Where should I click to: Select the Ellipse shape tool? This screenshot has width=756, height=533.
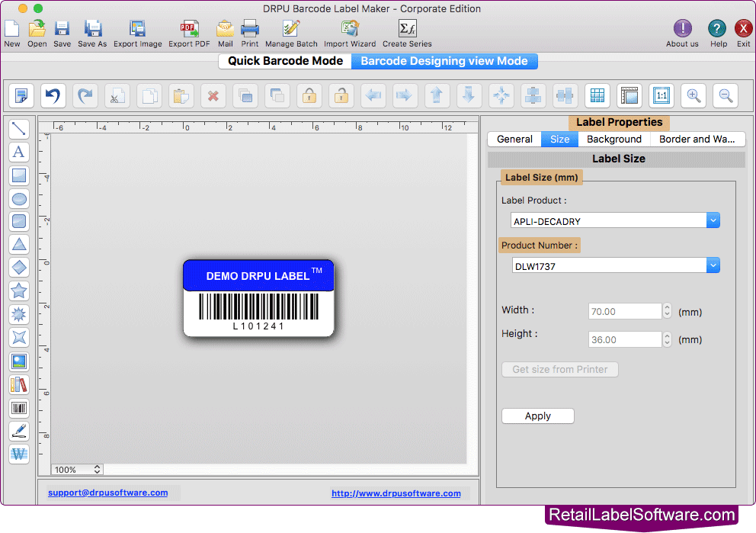(x=19, y=198)
